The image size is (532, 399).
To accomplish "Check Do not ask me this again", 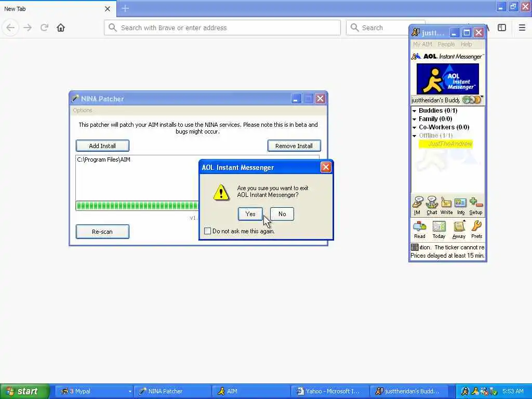I will (x=207, y=231).
